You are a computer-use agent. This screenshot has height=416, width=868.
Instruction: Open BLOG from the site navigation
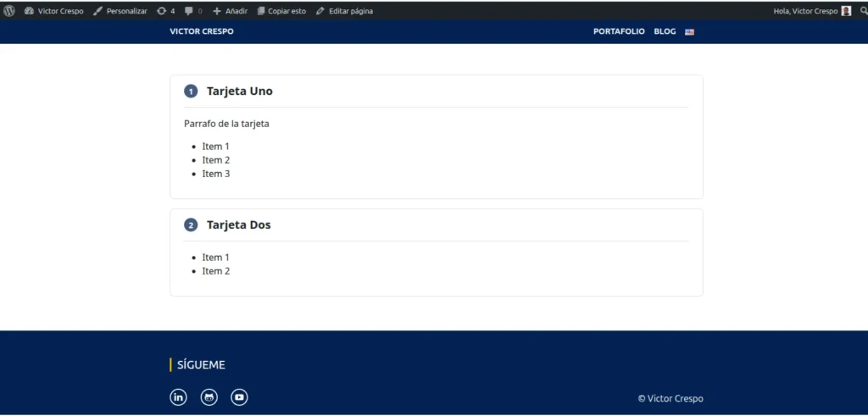(x=665, y=31)
